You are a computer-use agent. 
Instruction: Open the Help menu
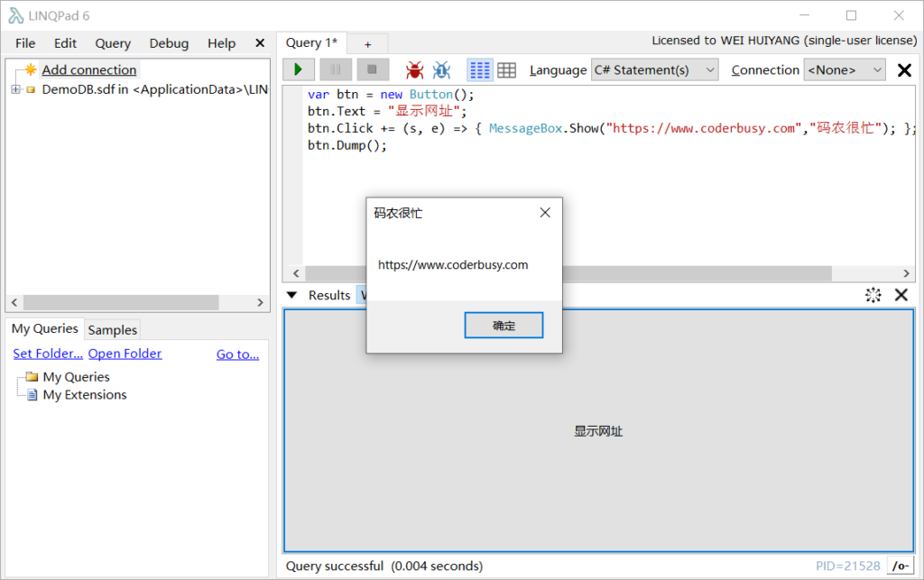pyautogui.click(x=222, y=43)
